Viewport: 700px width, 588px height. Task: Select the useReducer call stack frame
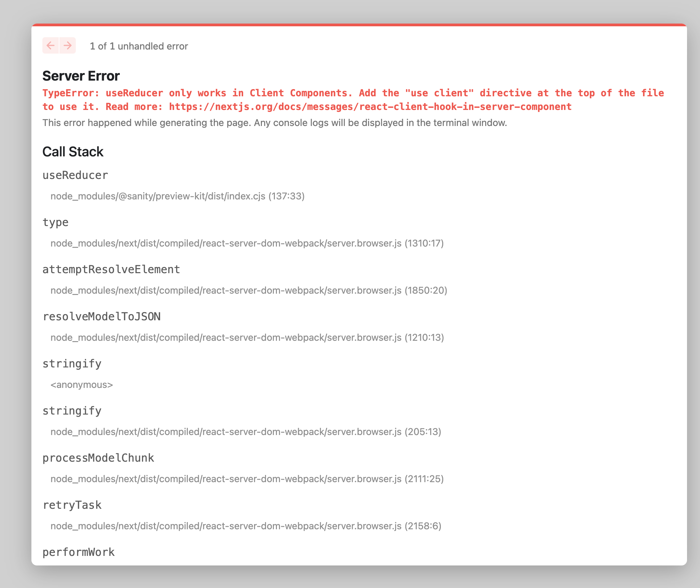(75, 175)
